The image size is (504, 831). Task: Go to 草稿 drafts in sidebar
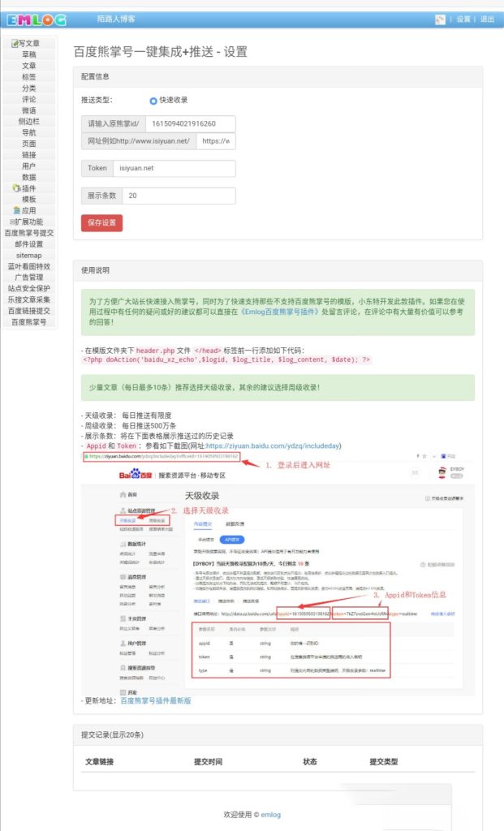pyautogui.click(x=29, y=54)
